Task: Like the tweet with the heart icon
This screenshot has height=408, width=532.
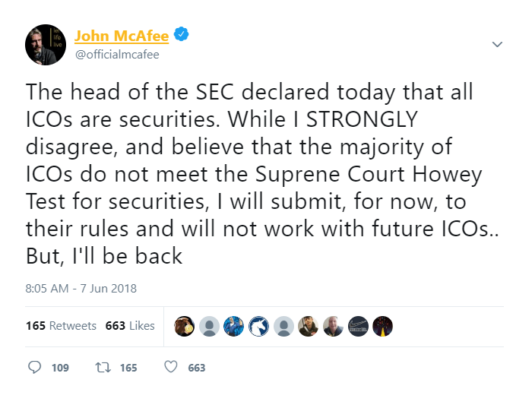Action: point(171,368)
